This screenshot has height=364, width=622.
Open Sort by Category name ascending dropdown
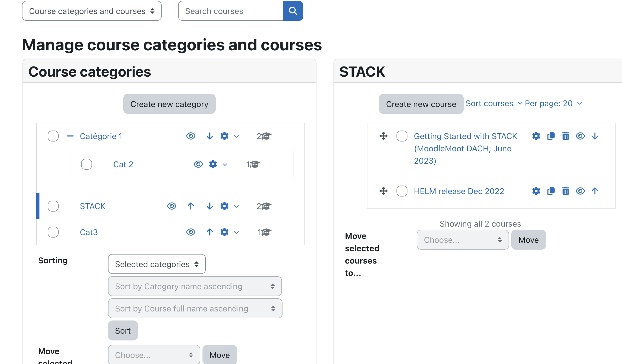pos(195,286)
